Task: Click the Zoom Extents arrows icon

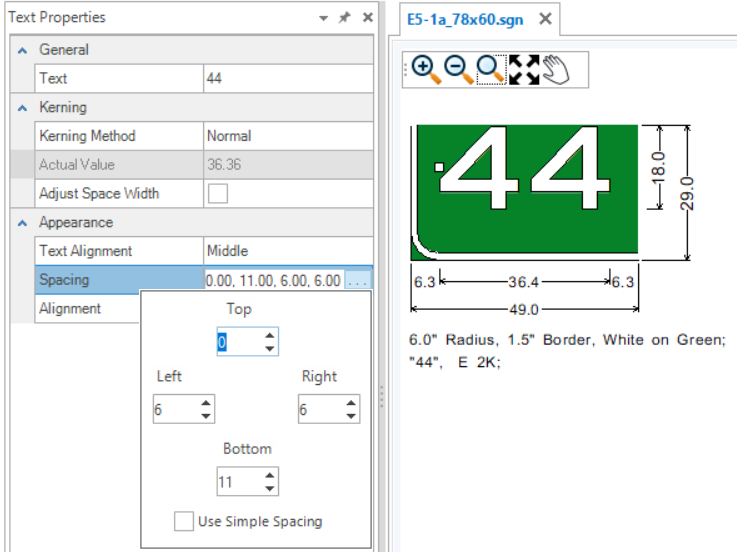Action: click(x=524, y=70)
